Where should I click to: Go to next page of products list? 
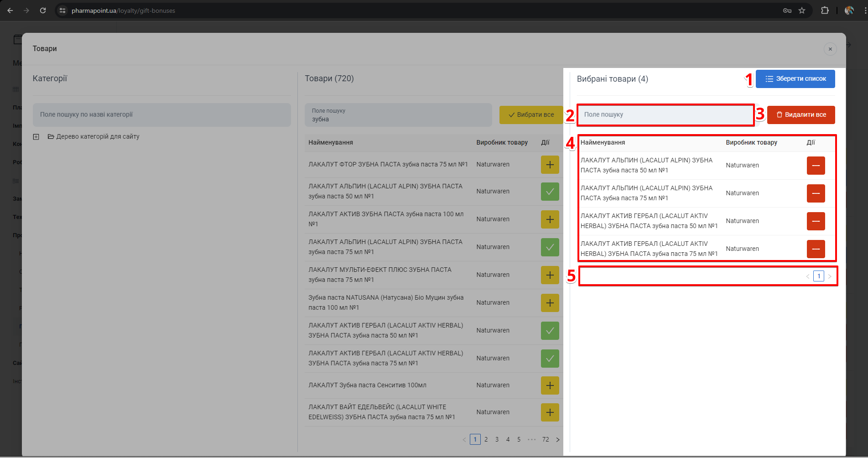coord(557,440)
